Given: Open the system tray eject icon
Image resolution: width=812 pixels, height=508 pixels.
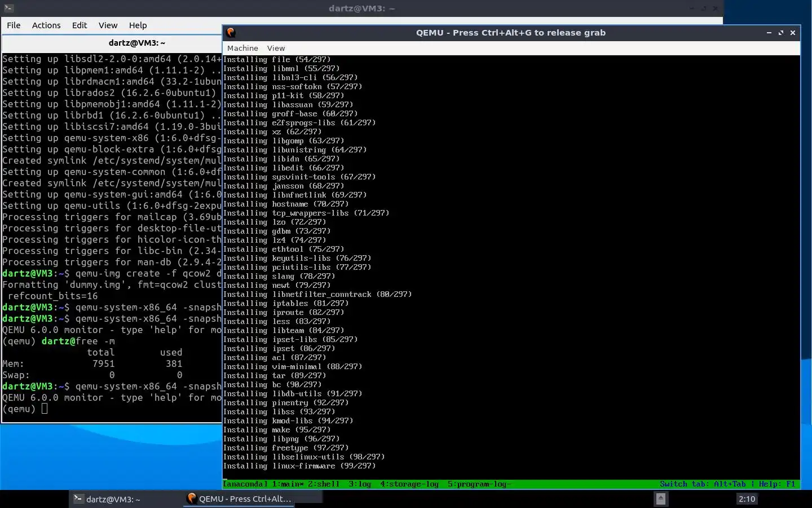Looking at the screenshot, I should 661,499.
